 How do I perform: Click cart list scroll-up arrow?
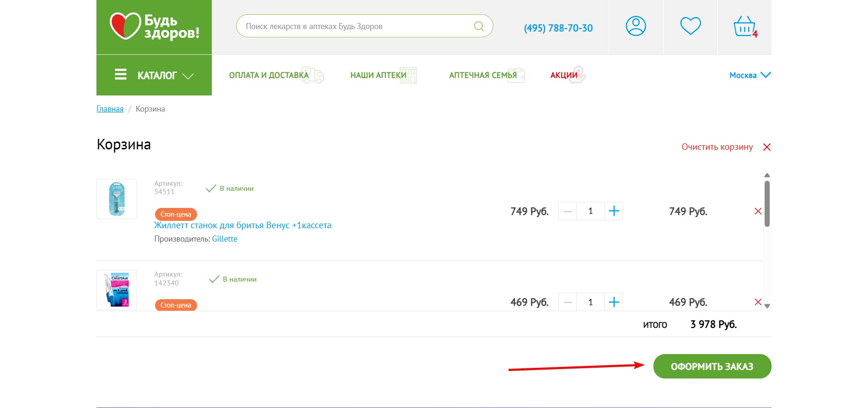(x=767, y=175)
